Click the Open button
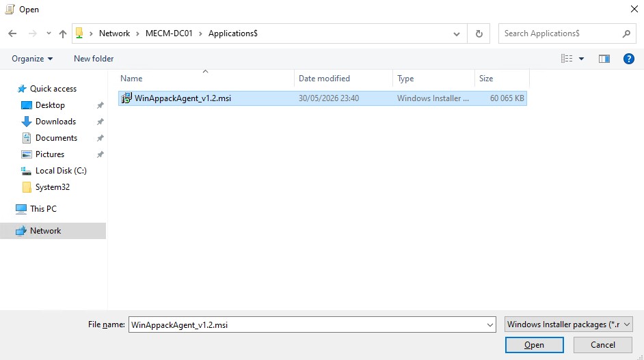This screenshot has height=360, width=644. click(x=535, y=345)
